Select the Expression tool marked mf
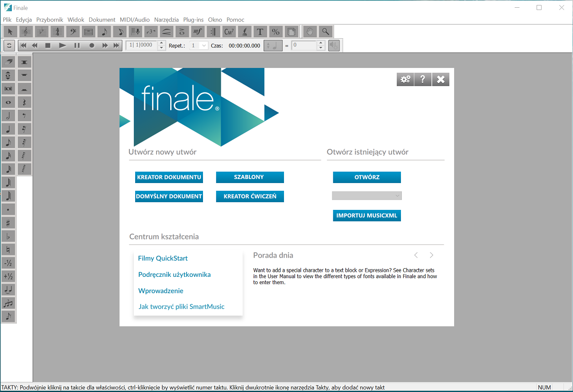This screenshot has height=392, width=573. [198, 31]
